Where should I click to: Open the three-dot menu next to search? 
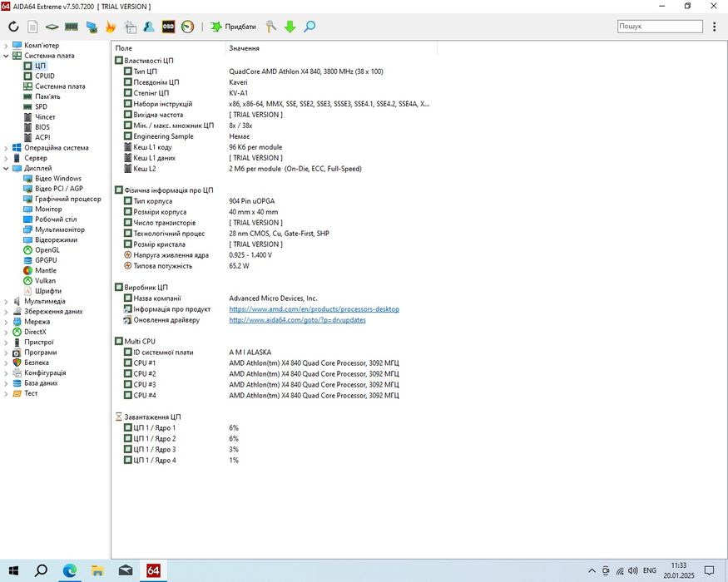714,27
